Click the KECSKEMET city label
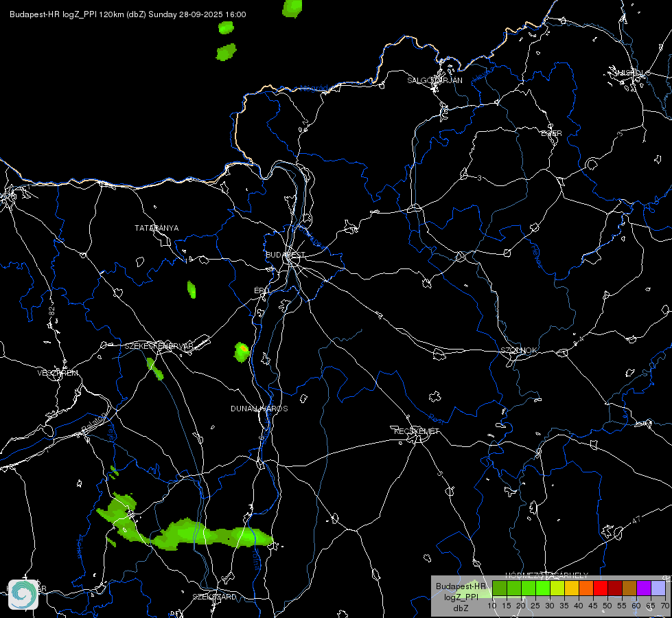 click(417, 431)
